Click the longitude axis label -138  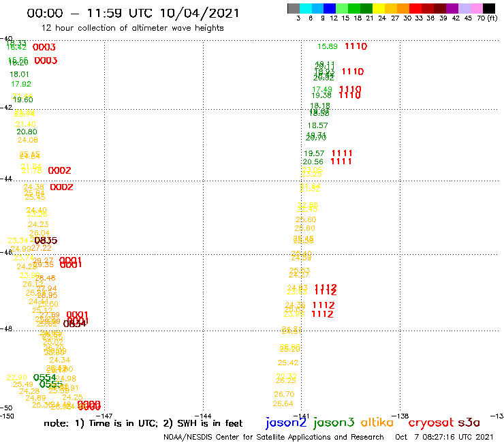pos(400,416)
